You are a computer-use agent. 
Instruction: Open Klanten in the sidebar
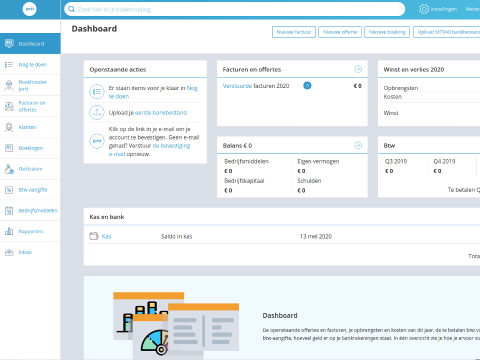(x=27, y=127)
